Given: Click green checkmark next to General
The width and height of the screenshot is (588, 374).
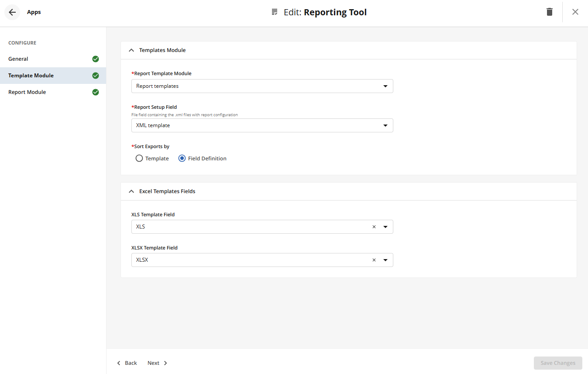Looking at the screenshot, I should coord(96,59).
